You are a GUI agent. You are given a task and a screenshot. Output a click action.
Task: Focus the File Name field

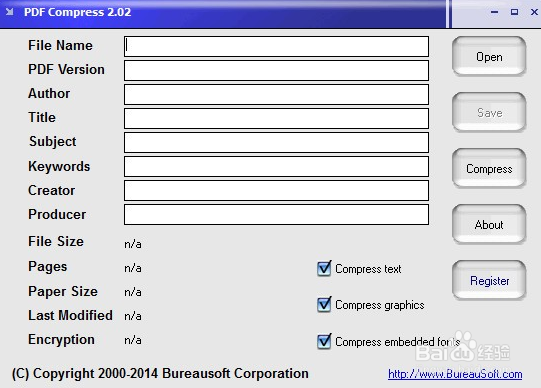point(276,46)
